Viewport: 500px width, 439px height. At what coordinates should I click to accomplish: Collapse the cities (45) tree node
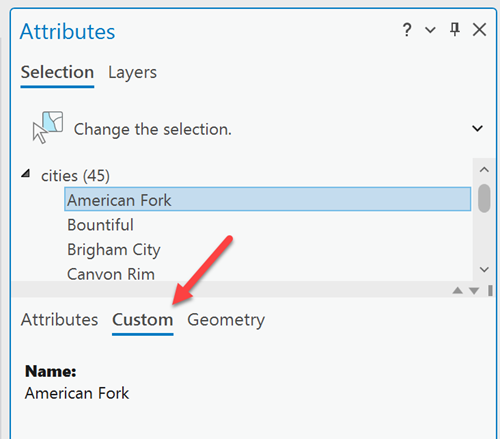click(x=26, y=173)
